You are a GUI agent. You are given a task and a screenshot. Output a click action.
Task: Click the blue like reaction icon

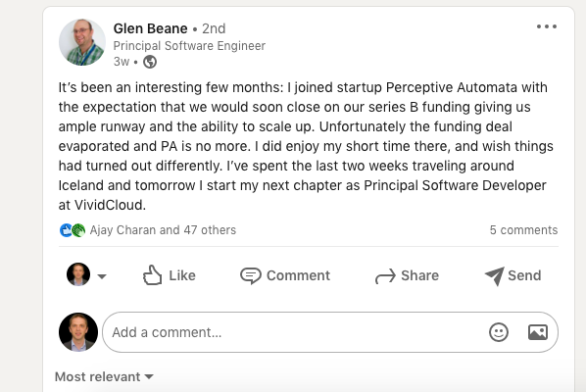[66, 230]
